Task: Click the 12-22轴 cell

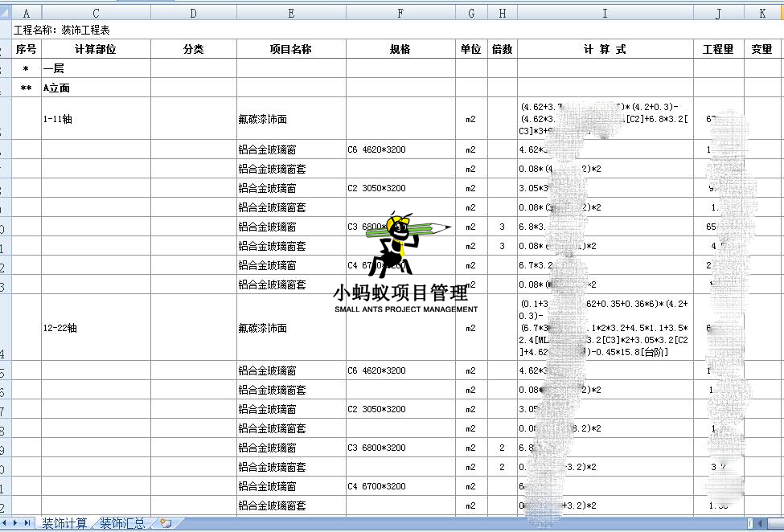Action: (x=96, y=328)
